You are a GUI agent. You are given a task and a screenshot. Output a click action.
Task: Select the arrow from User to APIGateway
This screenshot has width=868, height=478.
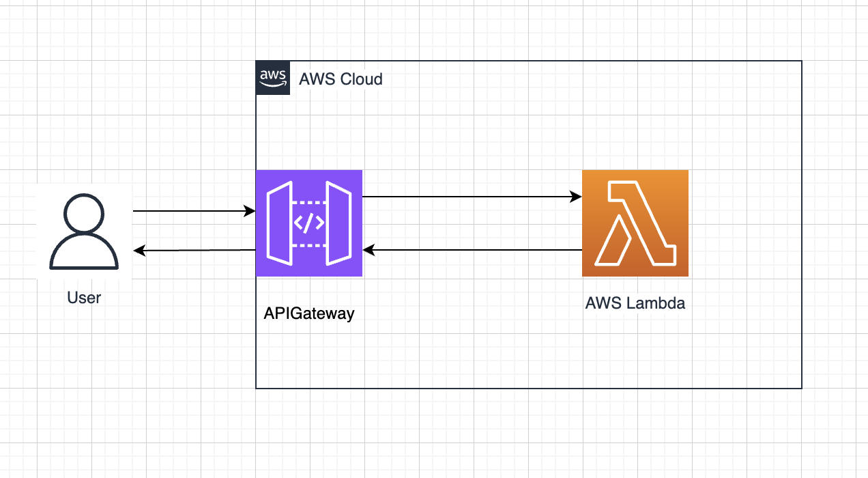click(x=194, y=211)
